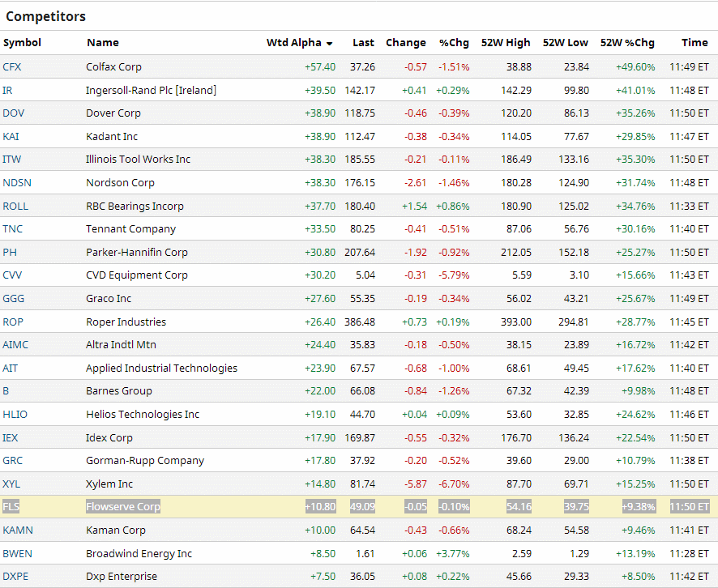Select %Chg value -6.70%
The width and height of the screenshot is (718, 588).
[454, 484]
